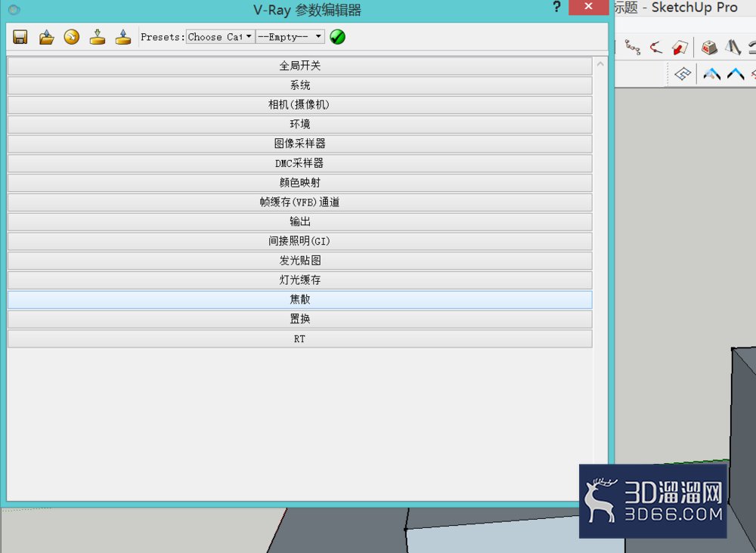Image resolution: width=756 pixels, height=553 pixels.
Task: Close the V-Ray 参数编辑器 window
Action: pyautogui.click(x=588, y=7)
